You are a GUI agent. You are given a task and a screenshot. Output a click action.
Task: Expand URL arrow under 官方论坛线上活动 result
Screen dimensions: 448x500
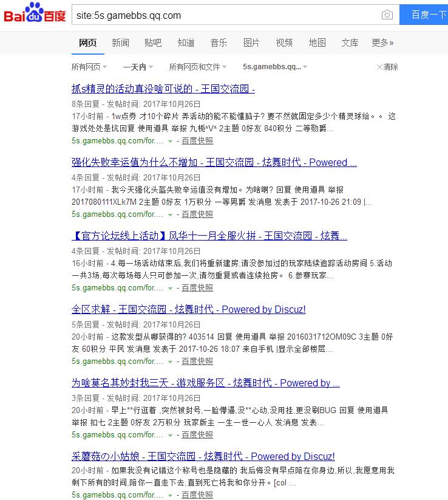point(170,288)
